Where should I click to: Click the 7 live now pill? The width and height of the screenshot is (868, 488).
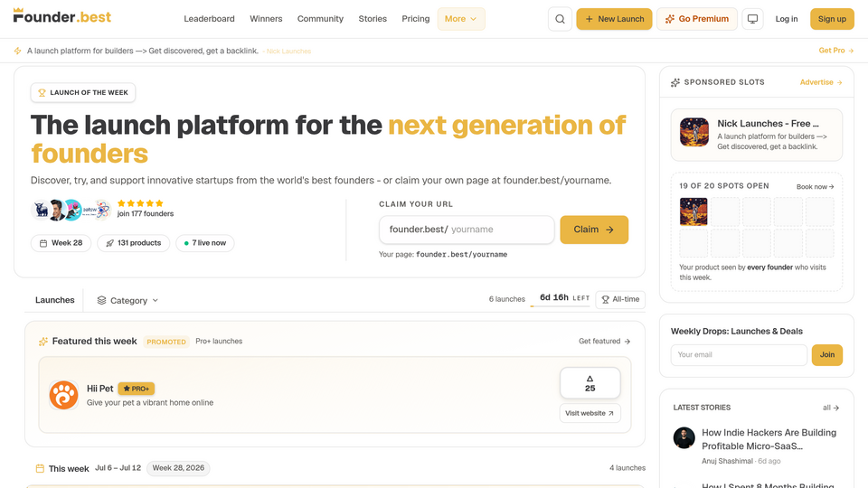[x=205, y=243]
